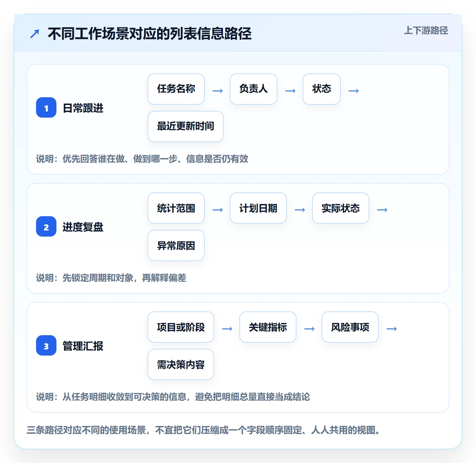Choose the "状态" chip in the 日常跟进 row

coord(322,89)
